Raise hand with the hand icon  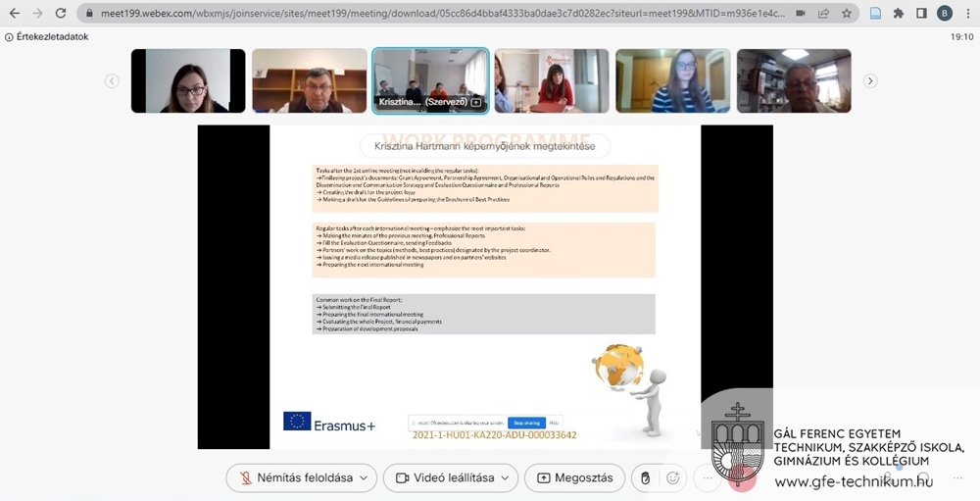646,477
